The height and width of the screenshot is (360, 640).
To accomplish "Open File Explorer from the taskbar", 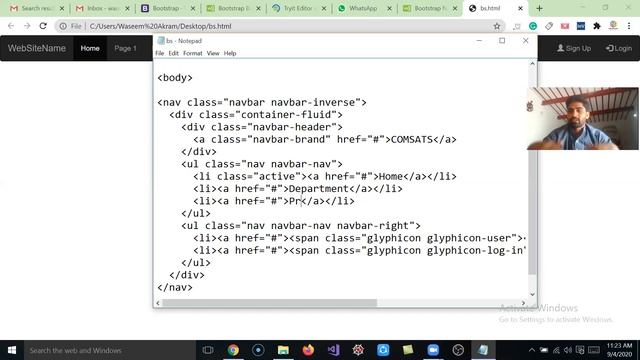I will coord(283,350).
